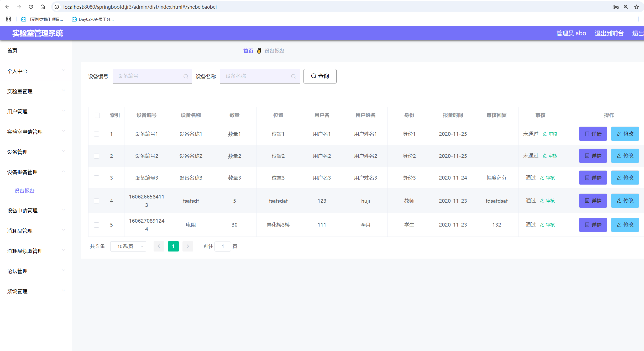644x351 pixels.
Task: Expand the 系统管理 sidebar menu
Action: tap(36, 291)
